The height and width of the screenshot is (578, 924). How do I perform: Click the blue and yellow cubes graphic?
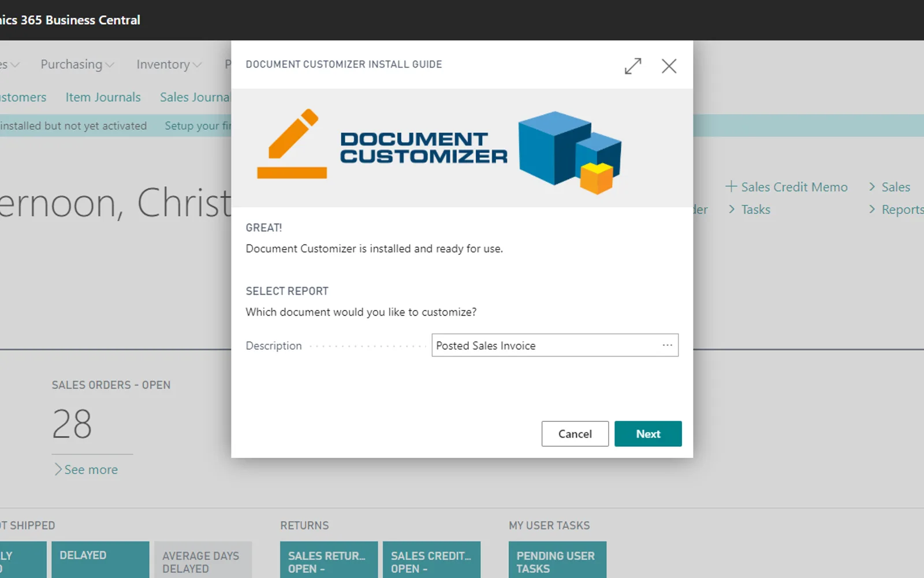click(569, 152)
